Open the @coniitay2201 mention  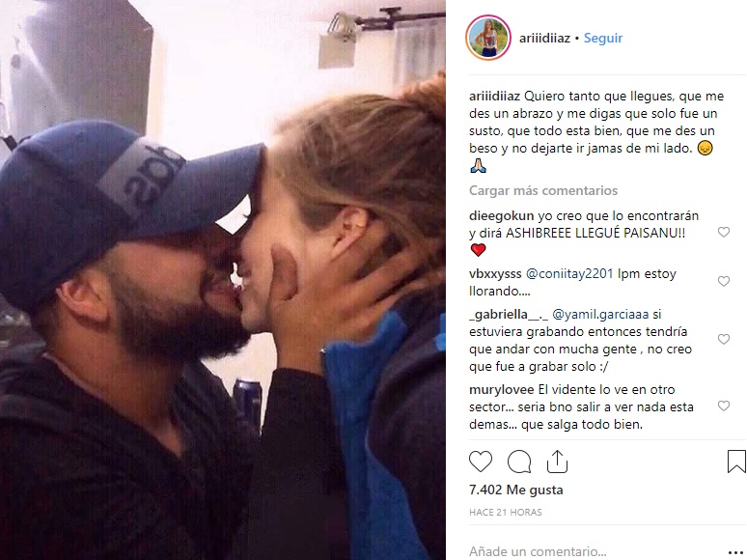(x=569, y=274)
